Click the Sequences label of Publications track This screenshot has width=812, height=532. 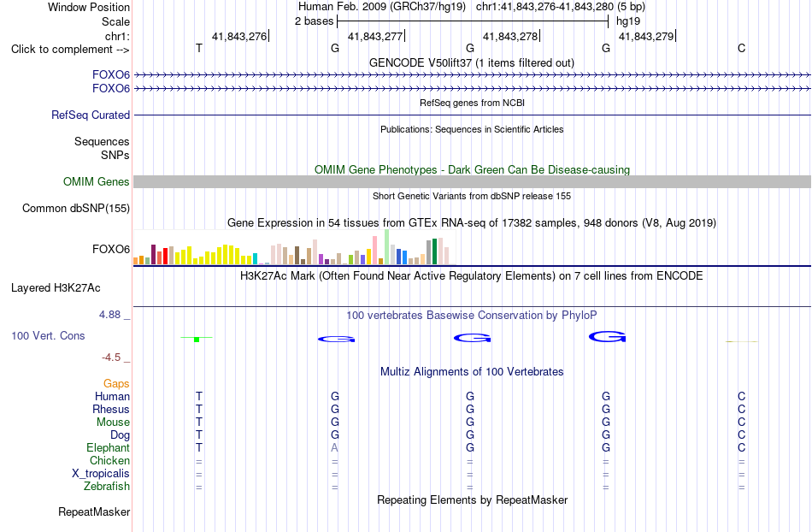click(102, 141)
